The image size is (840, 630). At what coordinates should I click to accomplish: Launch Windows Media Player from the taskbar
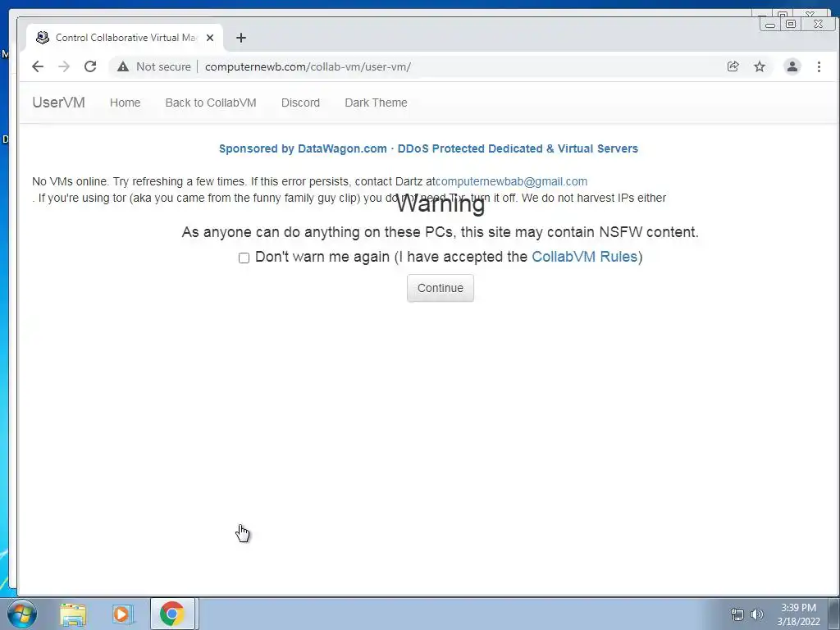(x=122, y=614)
